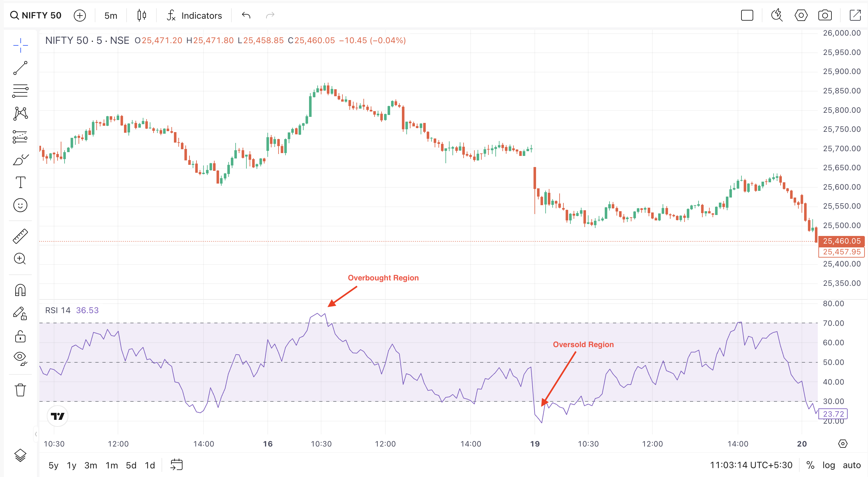
Task: Open the candlestick chart type dropdown
Action: (x=141, y=16)
